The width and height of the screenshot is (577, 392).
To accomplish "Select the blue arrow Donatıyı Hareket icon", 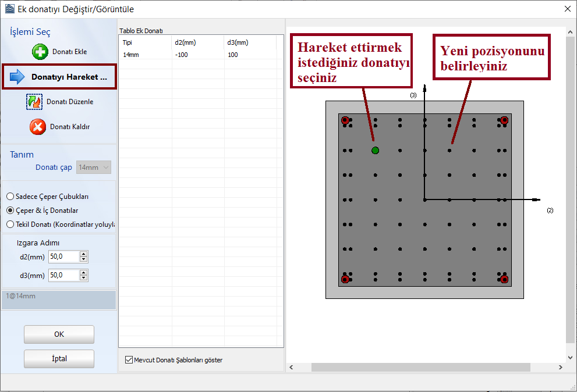I will coord(17,77).
